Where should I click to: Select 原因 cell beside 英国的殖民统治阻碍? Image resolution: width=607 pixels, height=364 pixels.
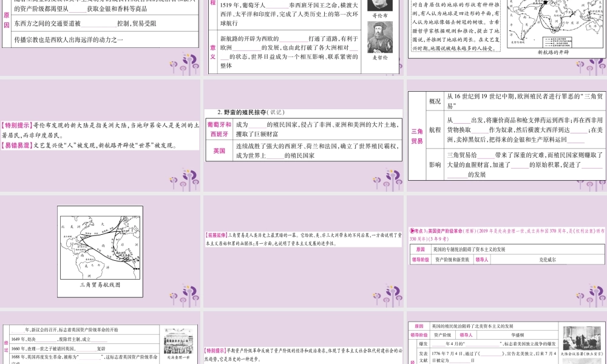point(419,326)
